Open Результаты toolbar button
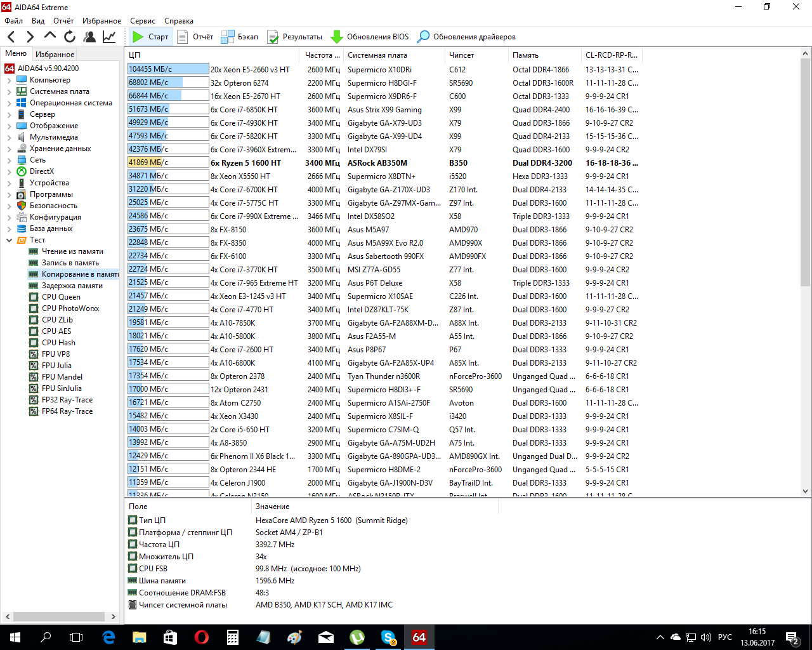The height and width of the screenshot is (650, 812). 294,37
